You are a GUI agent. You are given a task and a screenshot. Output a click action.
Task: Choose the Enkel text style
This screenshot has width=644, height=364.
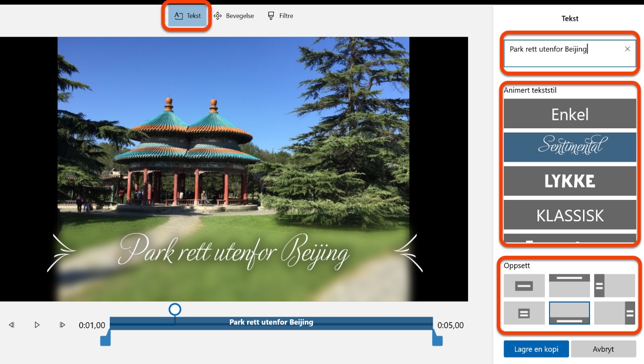pyautogui.click(x=570, y=114)
